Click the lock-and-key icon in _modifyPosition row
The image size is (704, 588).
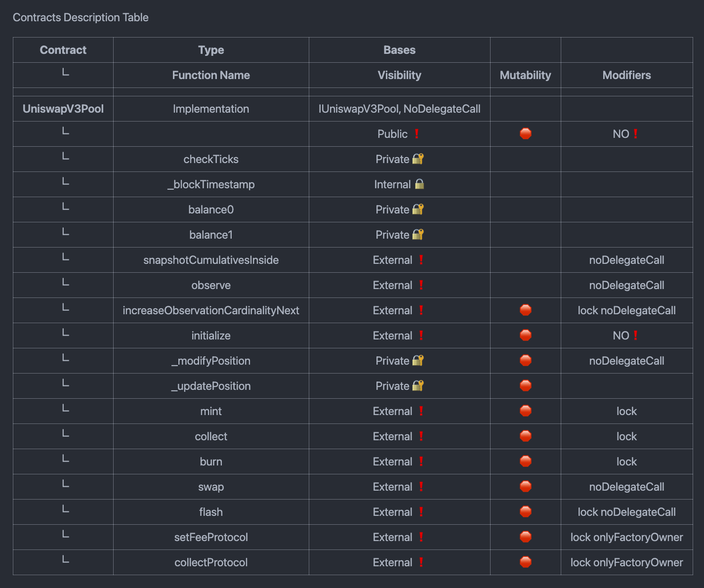(x=418, y=361)
